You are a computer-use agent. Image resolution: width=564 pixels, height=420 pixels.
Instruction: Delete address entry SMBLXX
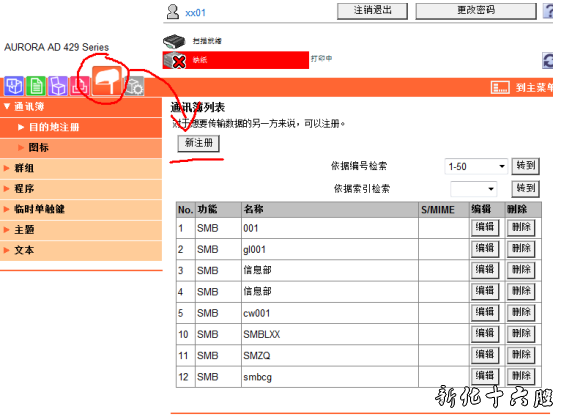(521, 334)
